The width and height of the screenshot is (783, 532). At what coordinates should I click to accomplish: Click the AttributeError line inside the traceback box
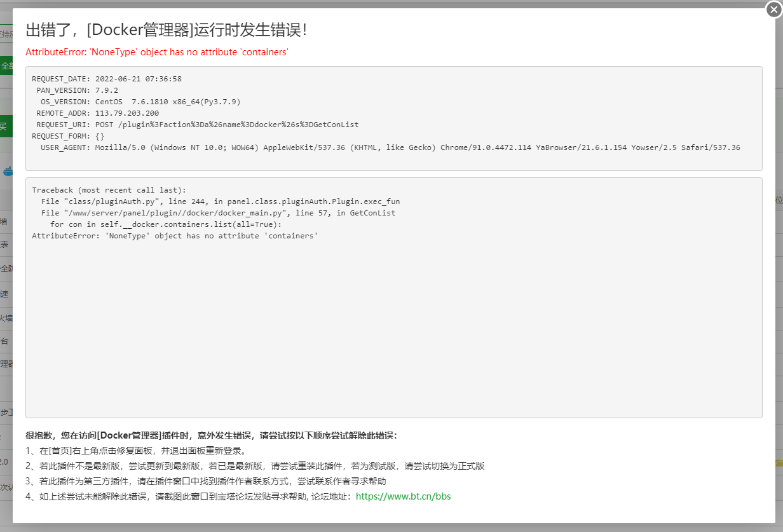pyautogui.click(x=175, y=236)
